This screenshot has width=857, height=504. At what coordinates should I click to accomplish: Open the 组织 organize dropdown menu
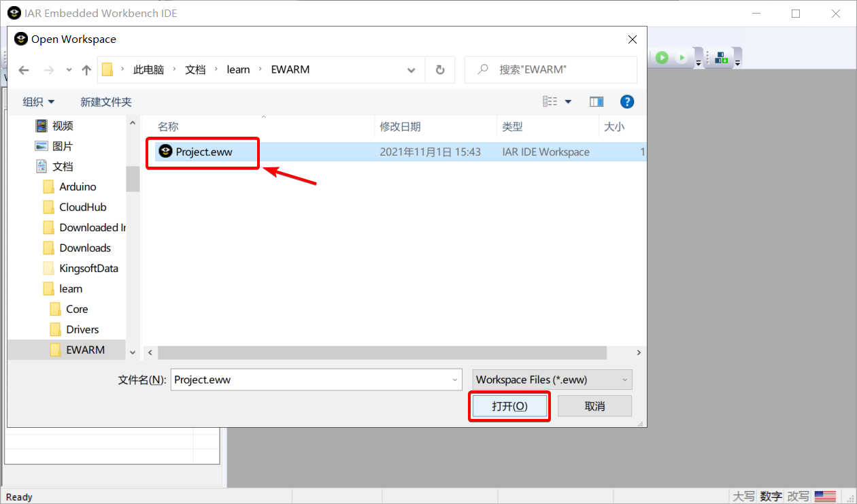[39, 102]
